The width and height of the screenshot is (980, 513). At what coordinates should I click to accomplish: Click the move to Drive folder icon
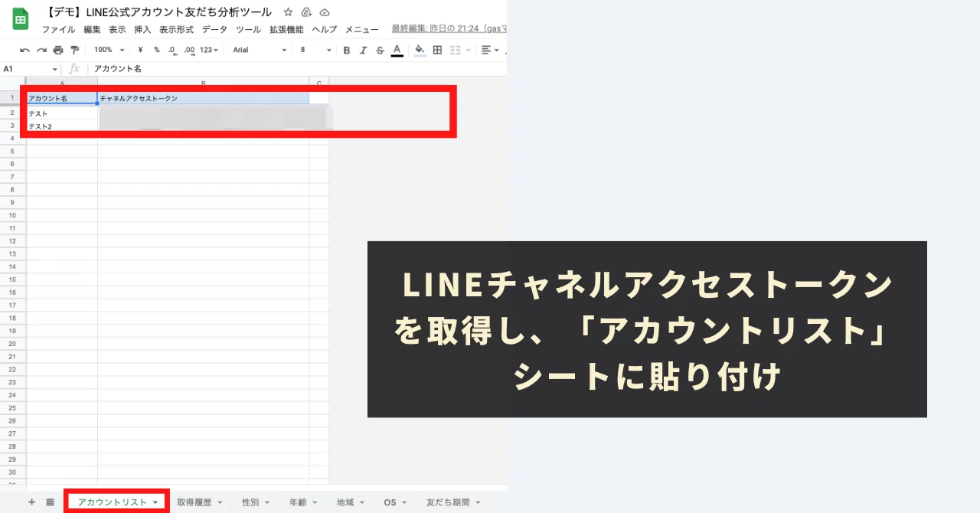[306, 12]
